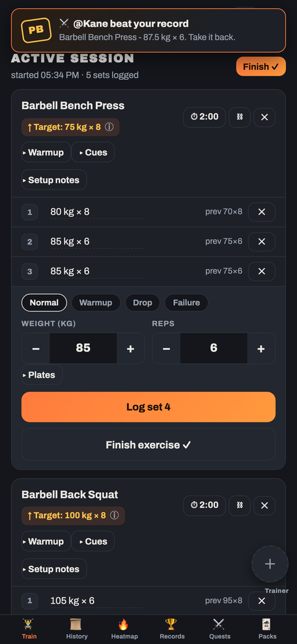Switch to the History tab
The height and width of the screenshot is (644, 297).
77,629
